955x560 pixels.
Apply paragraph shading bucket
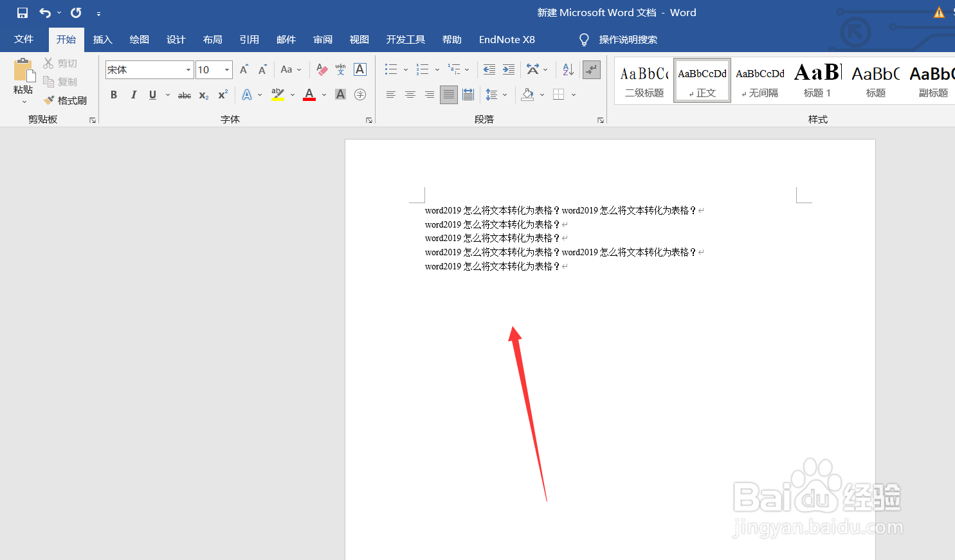(x=527, y=95)
